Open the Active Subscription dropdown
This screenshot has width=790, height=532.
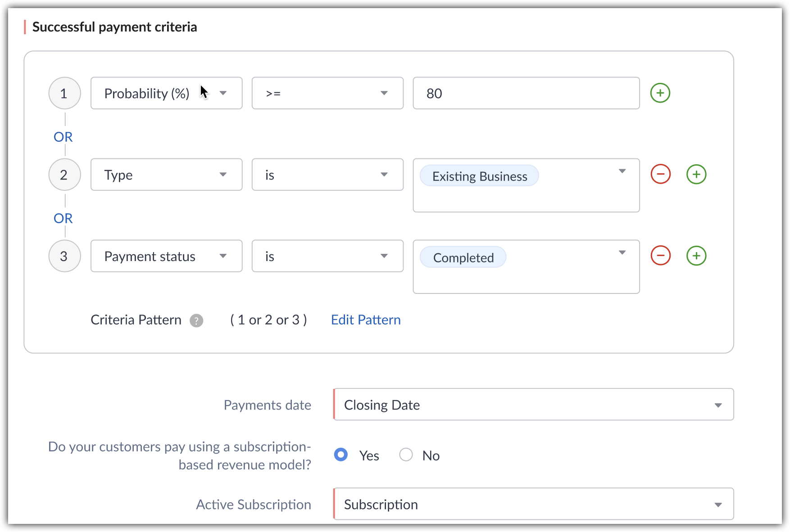tap(534, 504)
